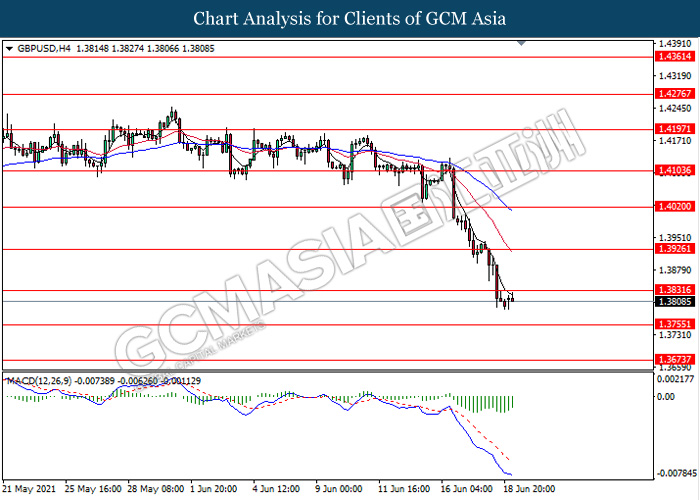Click the 21 May 2021 date label
The image size is (700, 500).
[x=29, y=489]
